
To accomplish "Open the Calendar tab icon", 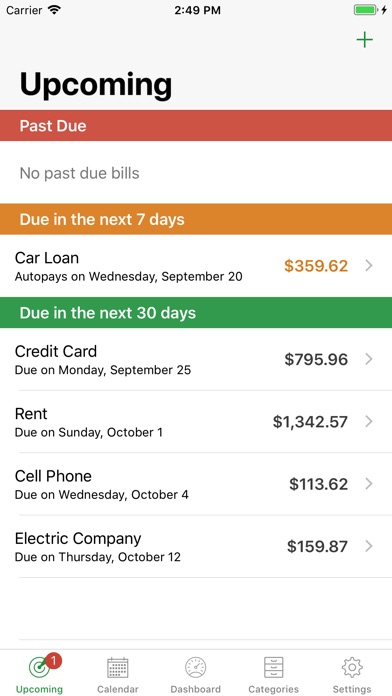I will tap(118, 667).
